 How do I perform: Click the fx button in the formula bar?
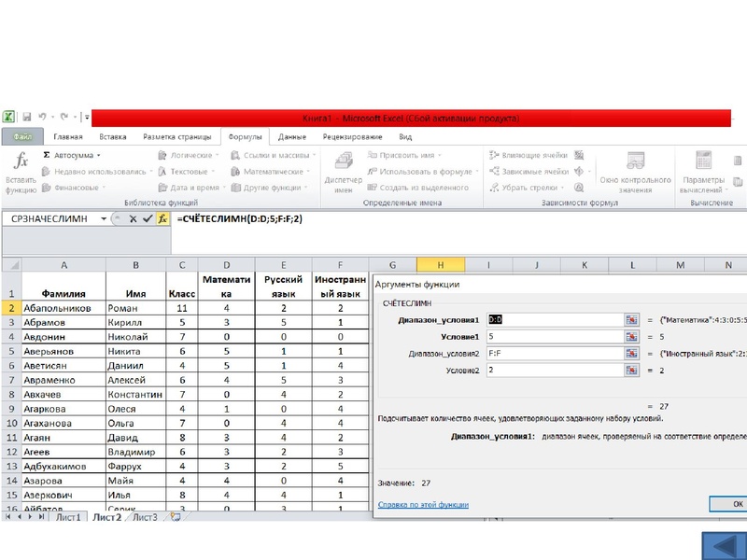tap(162, 218)
